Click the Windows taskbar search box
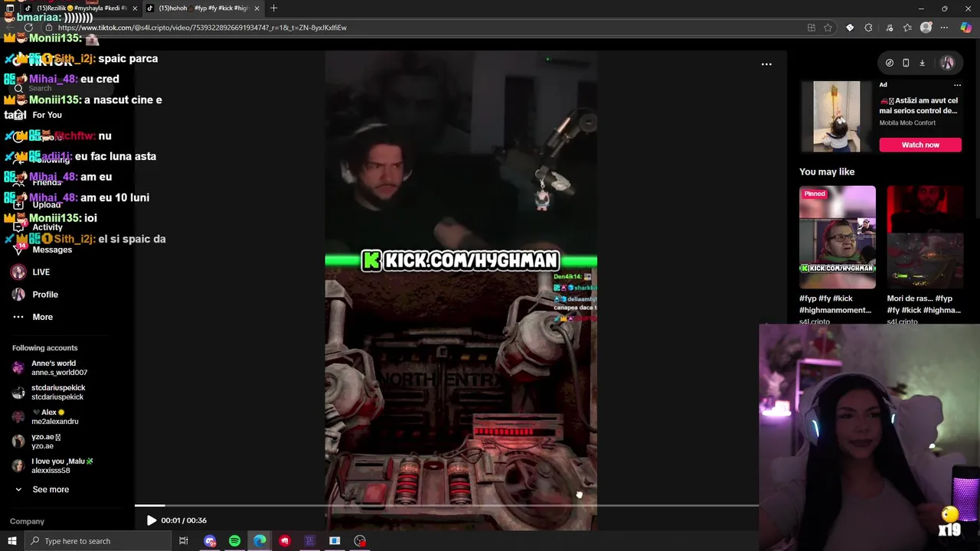Viewport: 980px width, 551px height. point(98,541)
